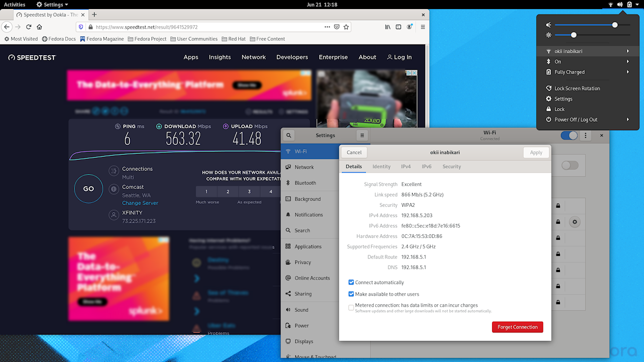Click the Change Server link
The image size is (644, 362).
click(x=140, y=203)
